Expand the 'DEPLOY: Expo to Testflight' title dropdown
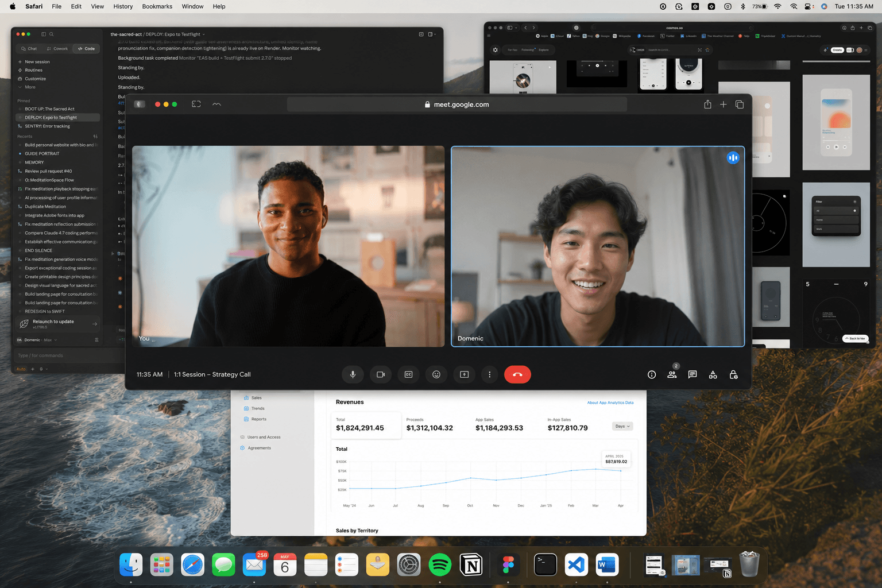 coord(203,34)
